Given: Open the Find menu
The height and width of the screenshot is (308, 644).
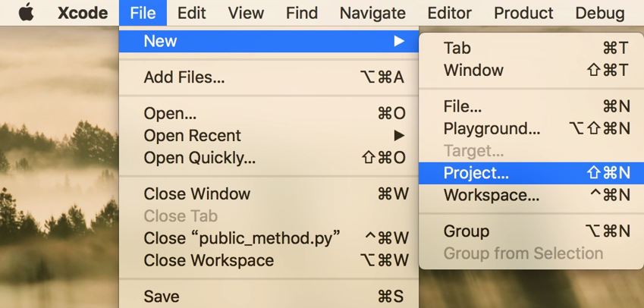Looking at the screenshot, I should (302, 13).
